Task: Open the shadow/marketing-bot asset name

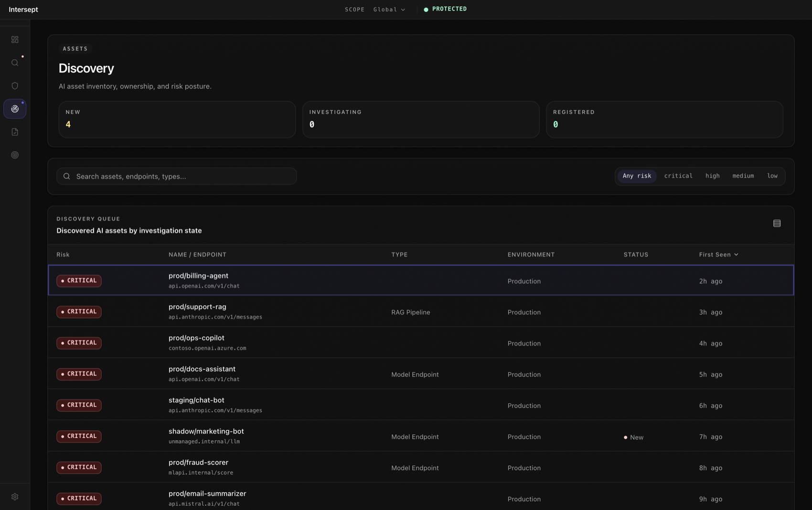Action: [206, 431]
